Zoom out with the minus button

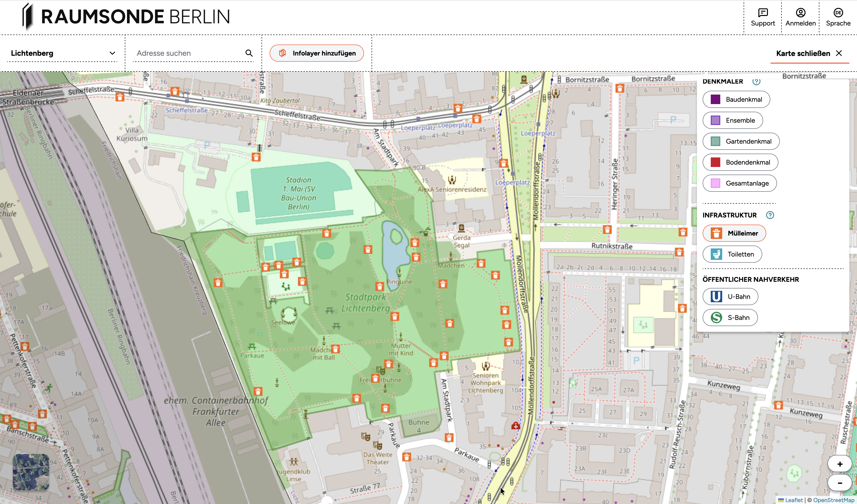click(x=840, y=483)
